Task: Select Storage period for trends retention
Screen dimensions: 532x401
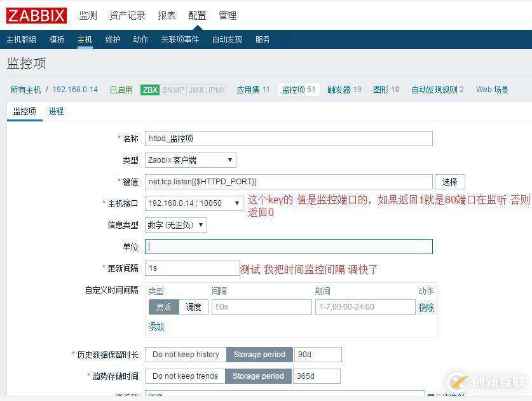Action: [258, 376]
